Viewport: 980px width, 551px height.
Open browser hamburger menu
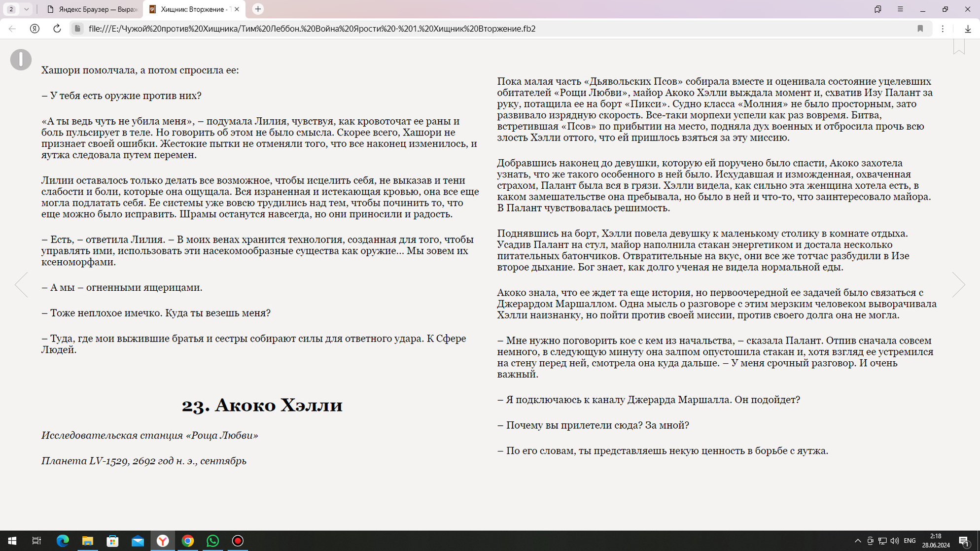click(900, 9)
